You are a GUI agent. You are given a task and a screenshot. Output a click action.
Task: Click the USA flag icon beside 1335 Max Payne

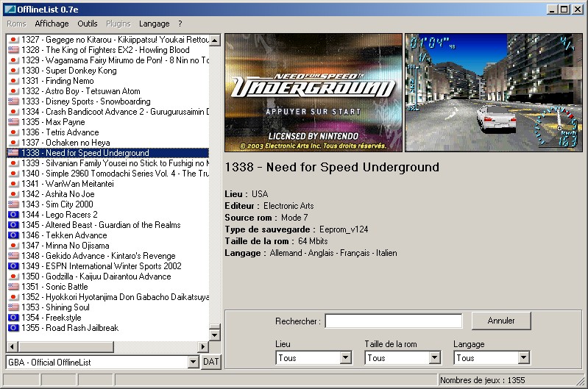(13, 122)
